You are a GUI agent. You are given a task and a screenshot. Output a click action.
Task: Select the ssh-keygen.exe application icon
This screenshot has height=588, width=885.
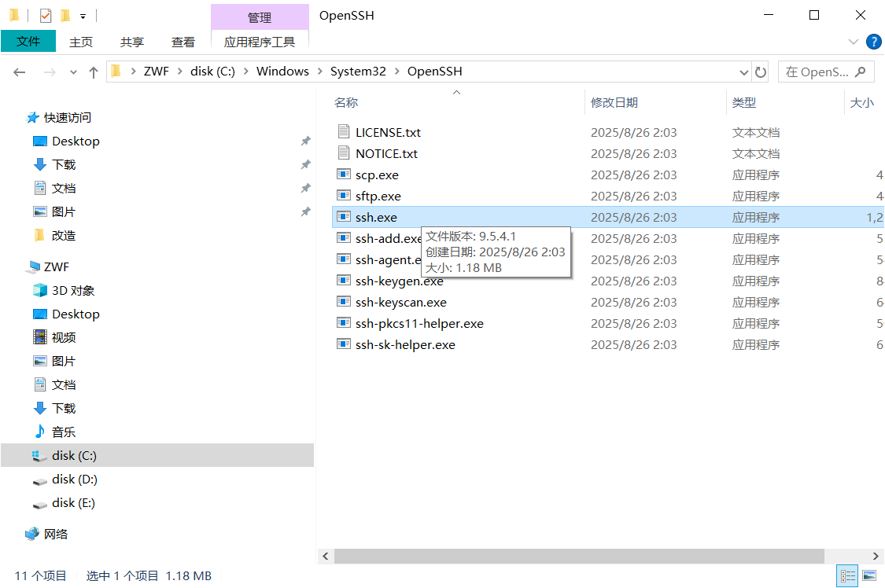(x=344, y=280)
